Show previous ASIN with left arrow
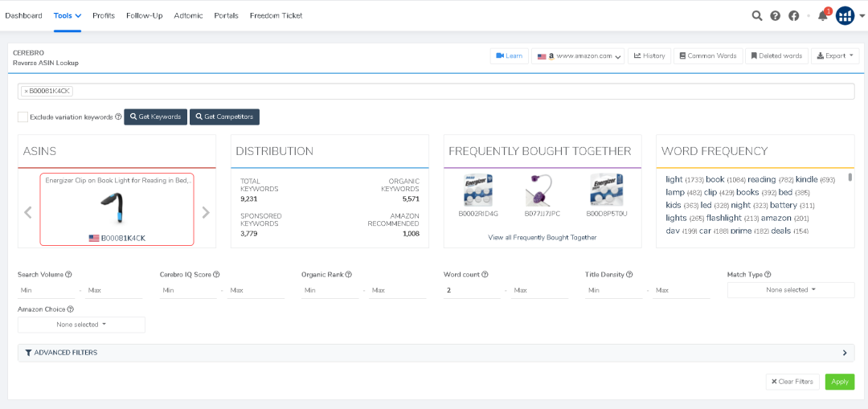This screenshot has width=868, height=409. 28,212
